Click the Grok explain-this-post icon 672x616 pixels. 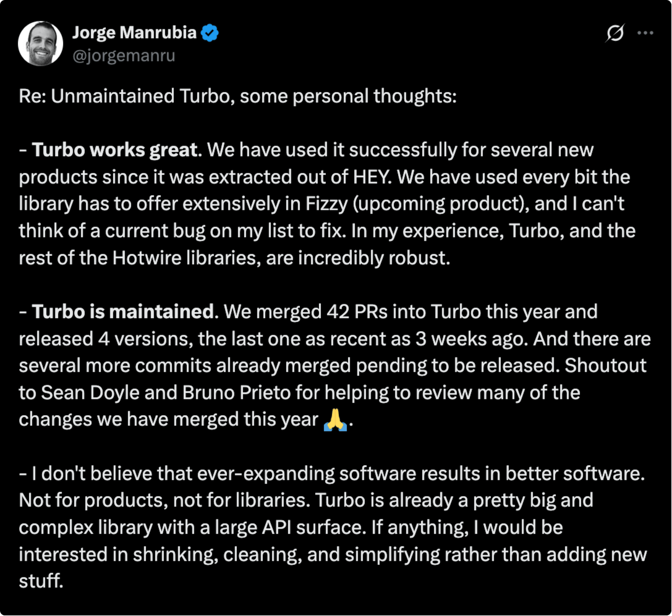[615, 33]
